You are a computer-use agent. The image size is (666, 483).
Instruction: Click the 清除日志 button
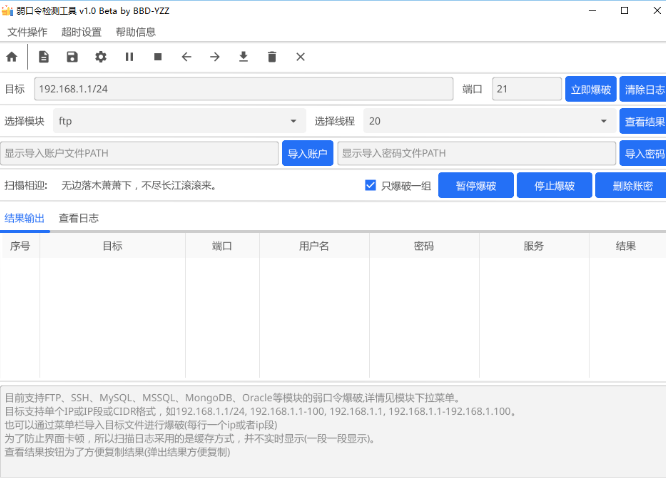point(643,89)
